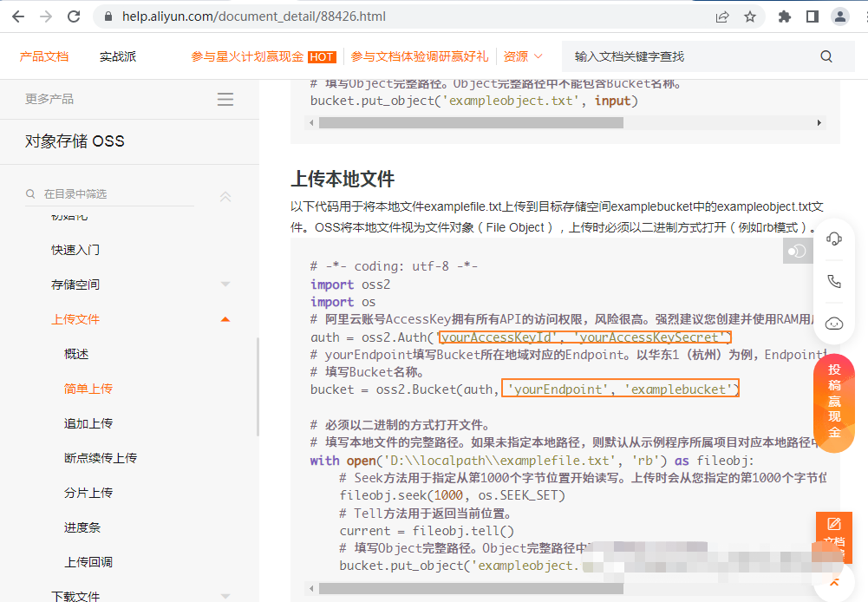Viewport: 868px width, 602px height.
Task: Click the 对象存储 OSS title
Action: 75,141
